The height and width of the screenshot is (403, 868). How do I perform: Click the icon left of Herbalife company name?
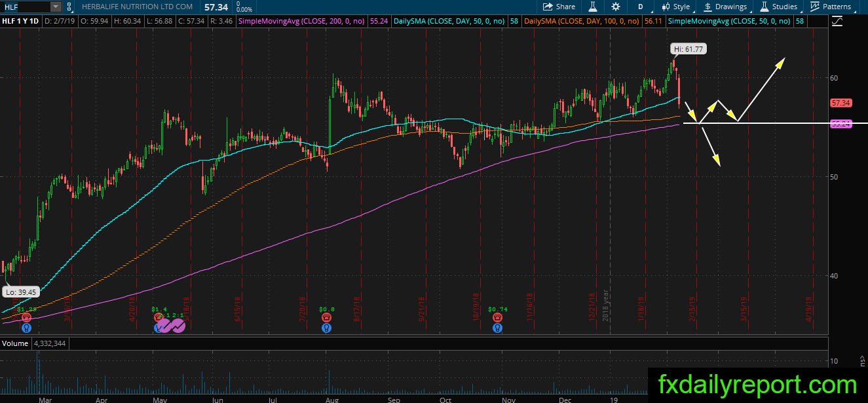point(69,7)
